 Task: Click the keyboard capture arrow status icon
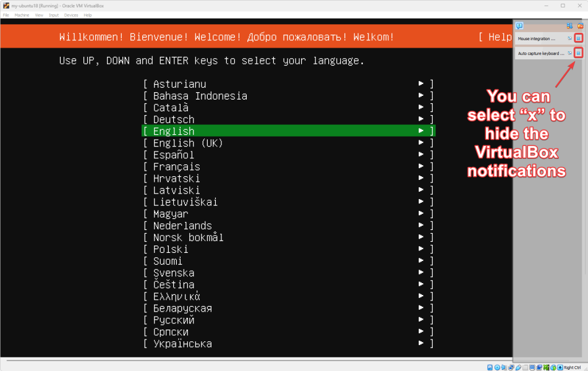pyautogui.click(x=560, y=367)
